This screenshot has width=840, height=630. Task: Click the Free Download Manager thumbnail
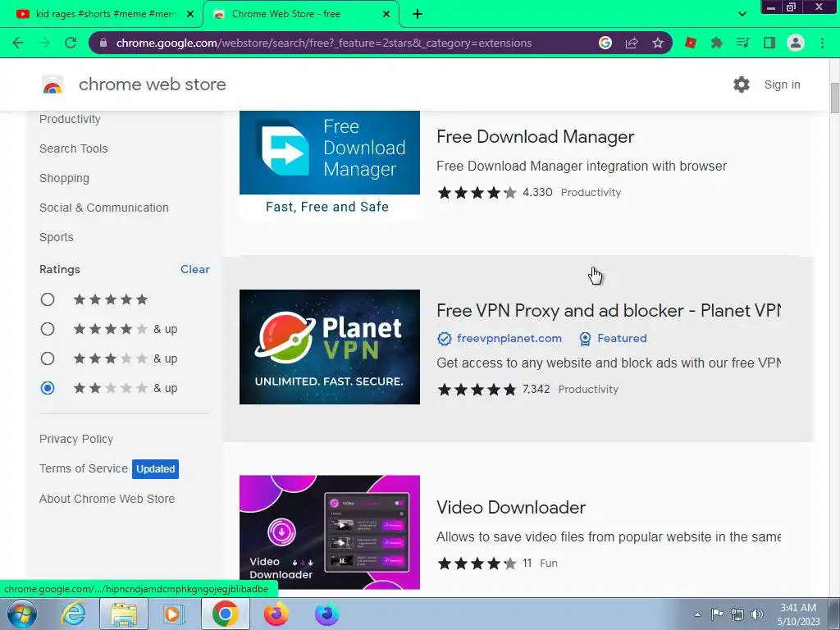pos(330,164)
